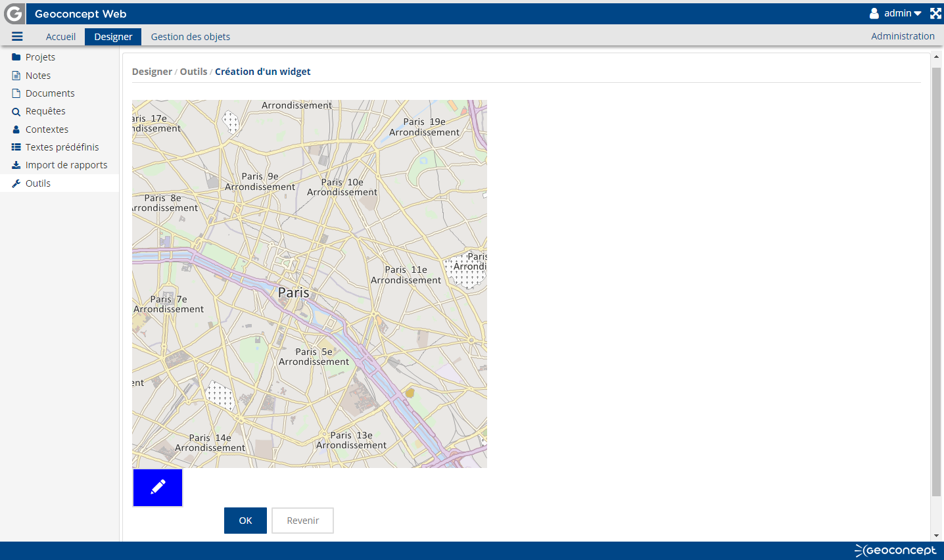Click the Paris 10e Arrondissement map label
The width and height of the screenshot is (944, 560).
coord(342,187)
